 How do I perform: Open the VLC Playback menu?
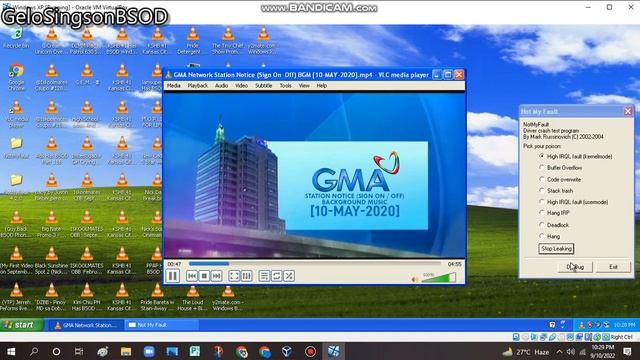[x=198, y=86]
